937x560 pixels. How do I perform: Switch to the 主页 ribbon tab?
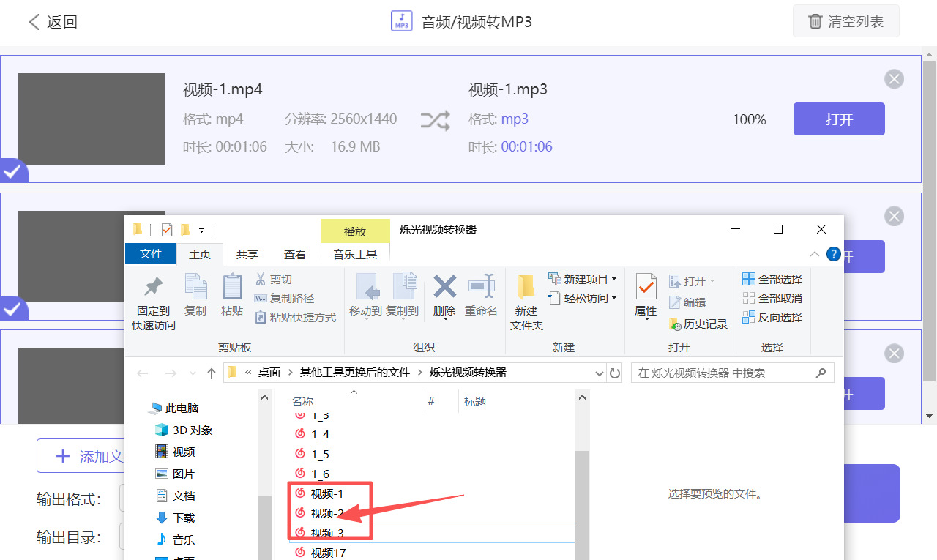click(200, 254)
